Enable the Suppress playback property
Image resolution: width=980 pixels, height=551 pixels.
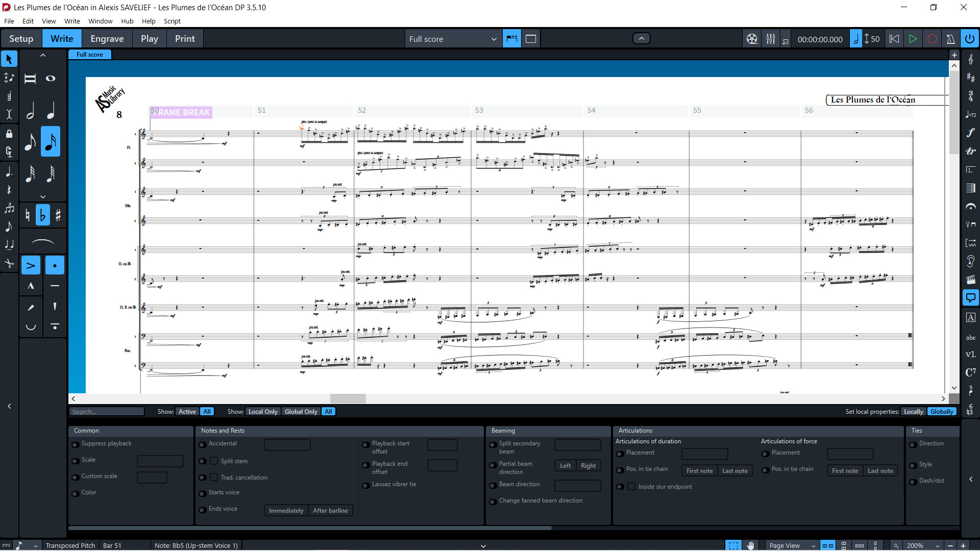coord(76,444)
